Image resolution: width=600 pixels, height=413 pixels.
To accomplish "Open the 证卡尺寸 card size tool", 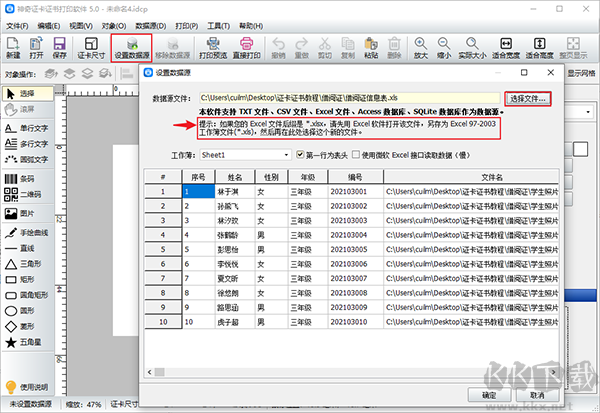I will click(91, 48).
